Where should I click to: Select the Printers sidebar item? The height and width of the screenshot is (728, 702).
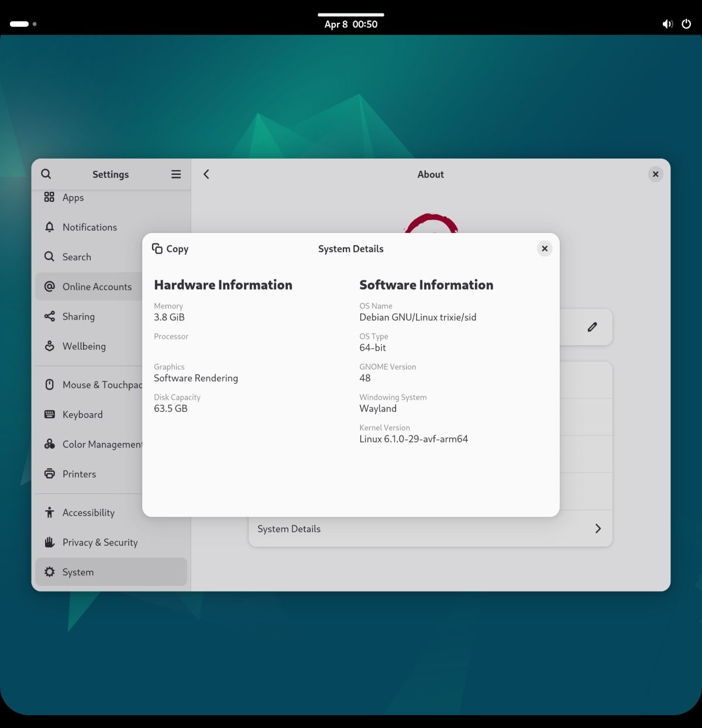[x=79, y=474]
